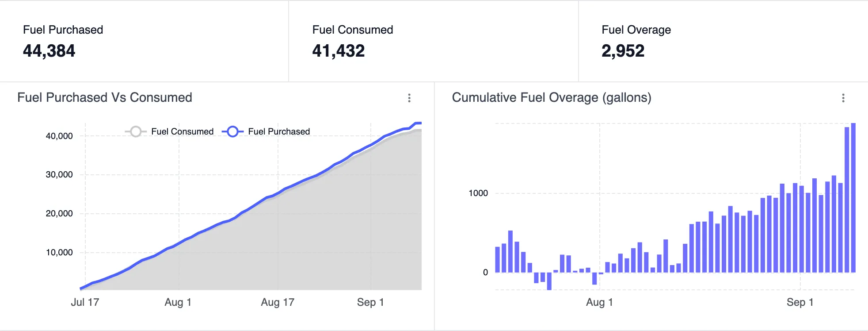Select the Fuel Purchased card title
The image size is (868, 331).
63,30
